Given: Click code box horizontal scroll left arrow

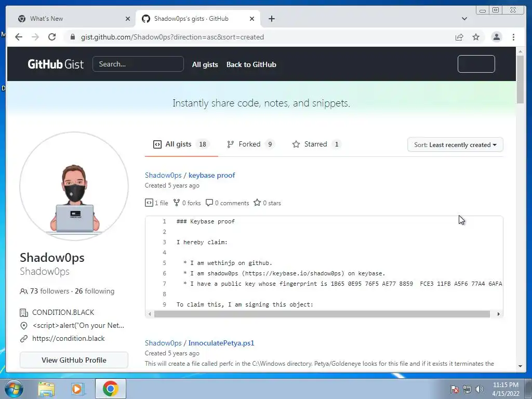Looking at the screenshot, I should point(150,314).
